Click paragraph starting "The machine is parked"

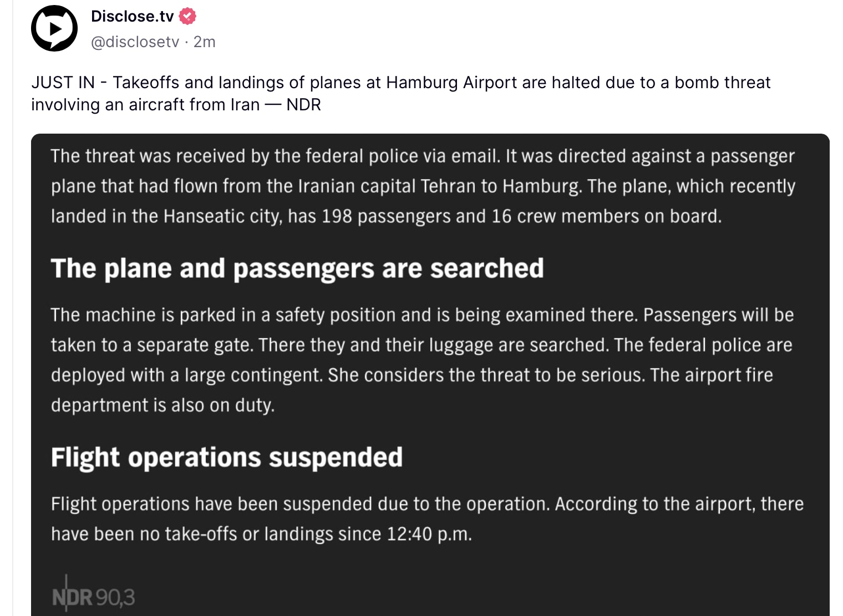(x=423, y=360)
